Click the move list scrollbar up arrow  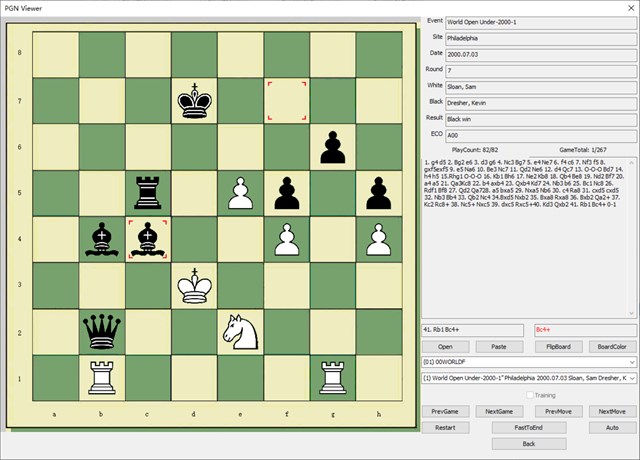tap(632, 162)
